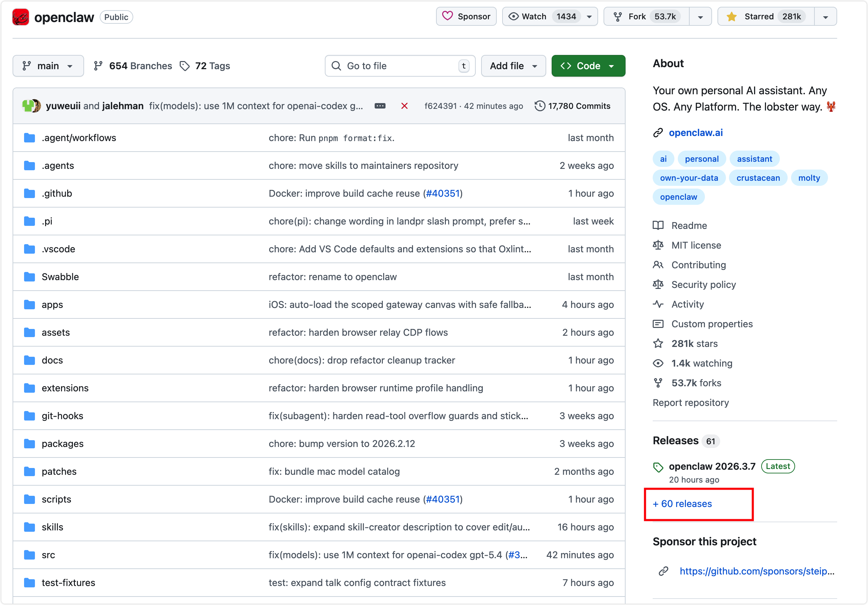Expand commit message ellipsis button
This screenshot has height=605, width=868.
(x=379, y=106)
